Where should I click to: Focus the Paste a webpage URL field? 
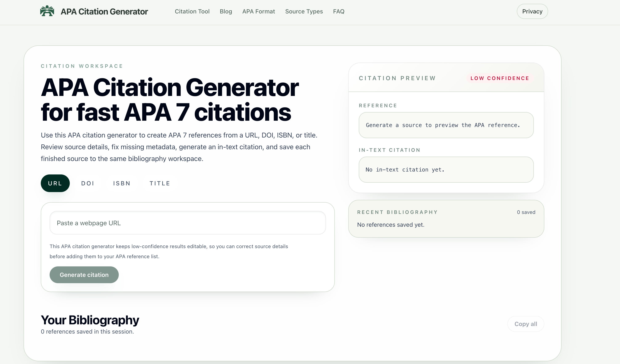[x=187, y=223]
